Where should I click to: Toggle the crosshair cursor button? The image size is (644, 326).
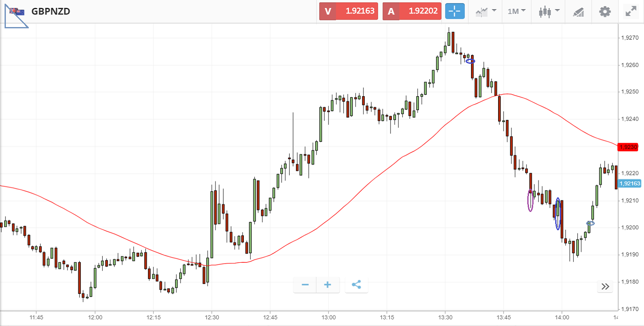[x=455, y=11]
